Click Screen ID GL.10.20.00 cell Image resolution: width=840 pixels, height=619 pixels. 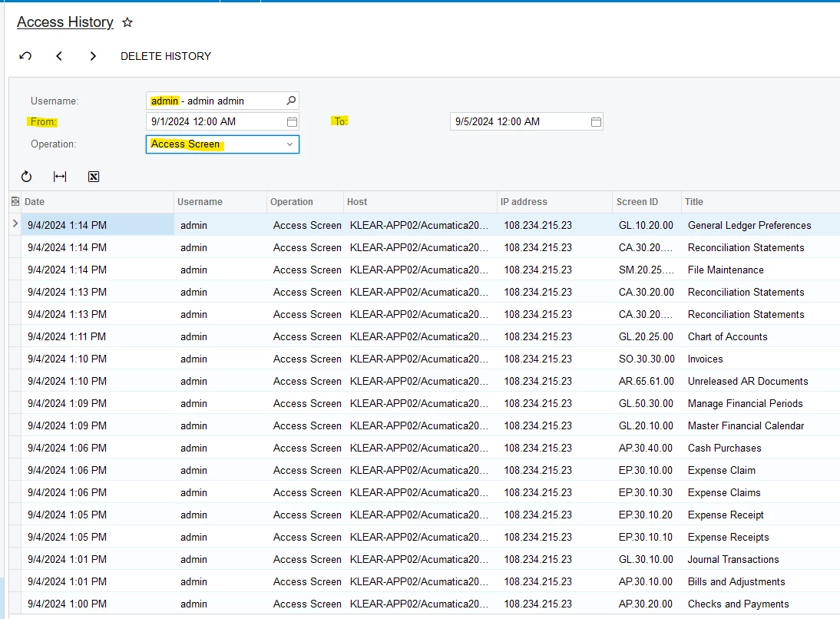(646, 225)
